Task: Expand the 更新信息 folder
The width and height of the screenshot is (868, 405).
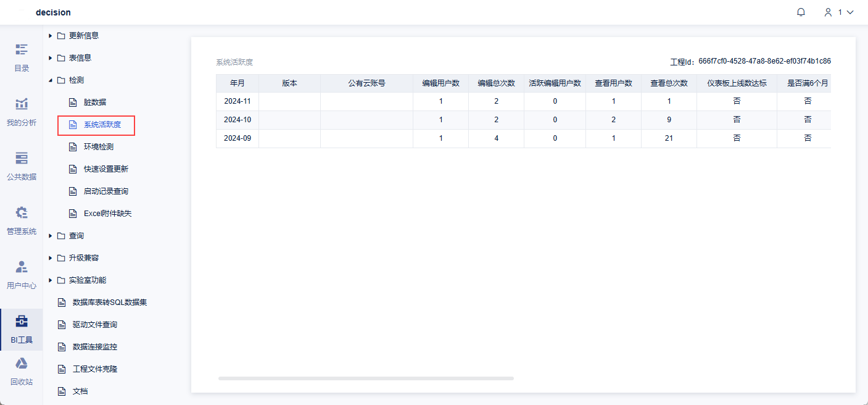Action: pos(51,36)
